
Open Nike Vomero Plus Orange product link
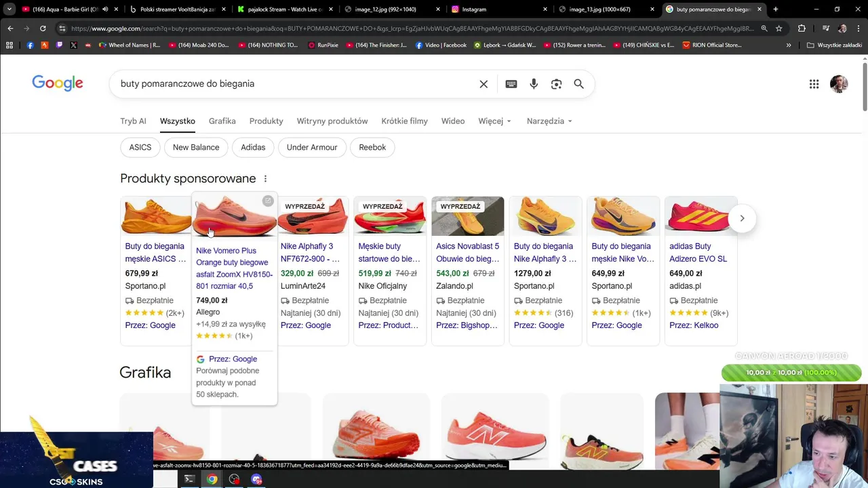tap(234, 268)
